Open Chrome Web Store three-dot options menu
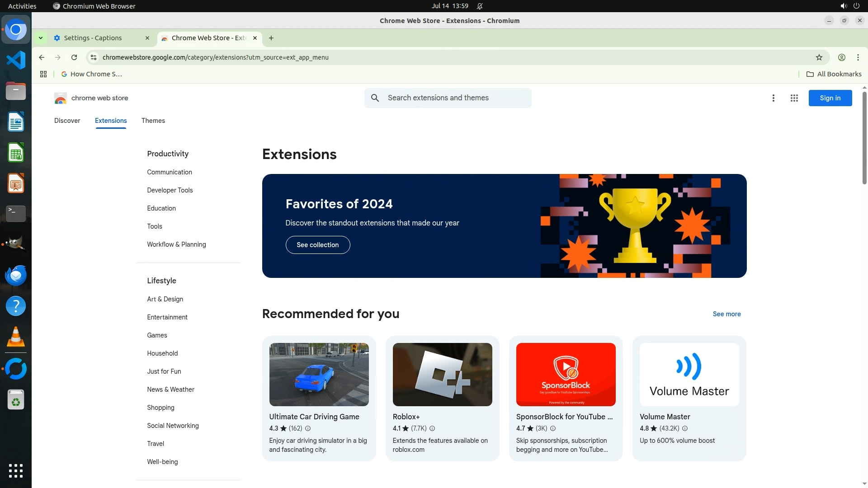The height and width of the screenshot is (488, 868). pyautogui.click(x=773, y=98)
